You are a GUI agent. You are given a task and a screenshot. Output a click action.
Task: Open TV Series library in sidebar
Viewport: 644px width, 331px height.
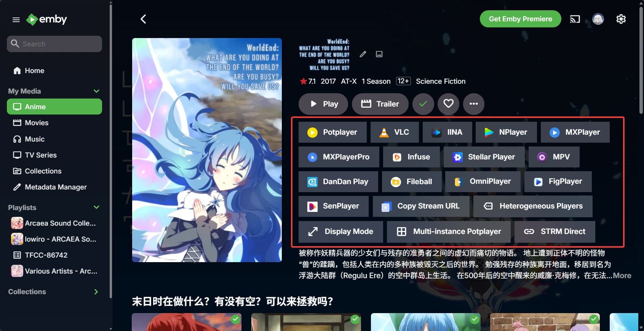coord(54,155)
